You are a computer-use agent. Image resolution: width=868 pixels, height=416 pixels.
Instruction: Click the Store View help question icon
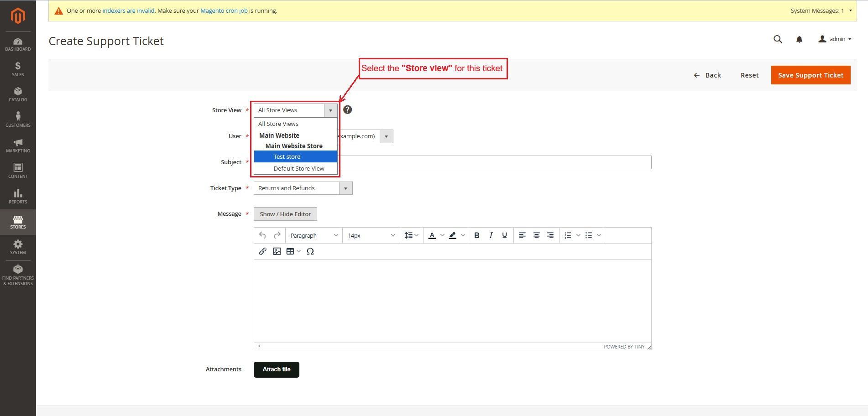pos(347,110)
